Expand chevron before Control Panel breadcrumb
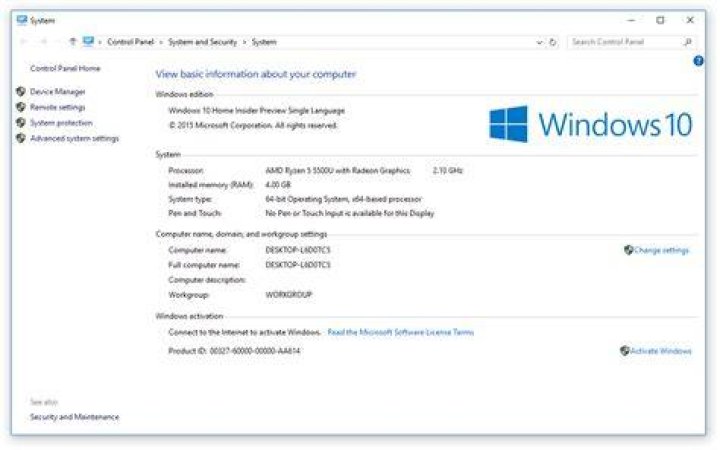Viewport: 720px width, 450px height. [x=100, y=42]
